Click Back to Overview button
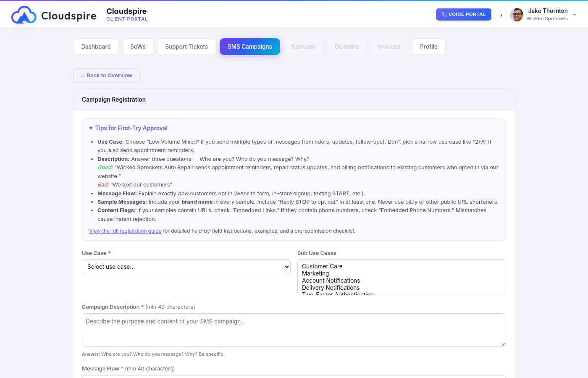The height and width of the screenshot is (378, 588). (106, 76)
